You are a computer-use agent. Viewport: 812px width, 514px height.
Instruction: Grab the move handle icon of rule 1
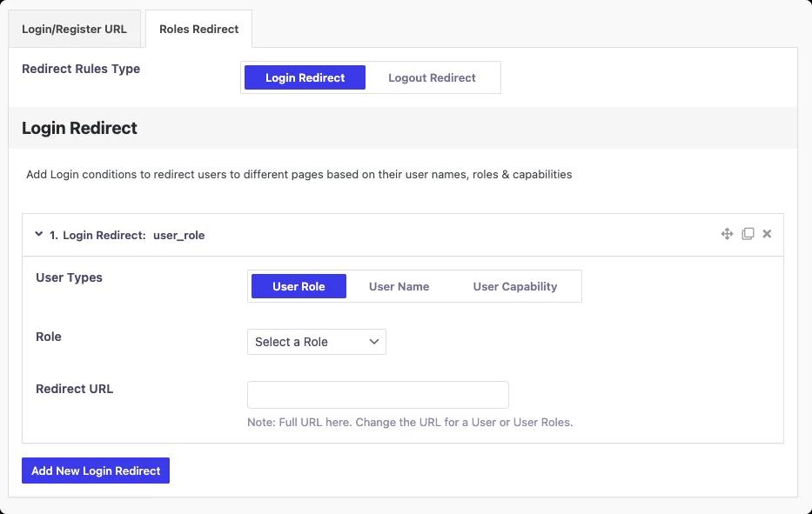(x=727, y=234)
